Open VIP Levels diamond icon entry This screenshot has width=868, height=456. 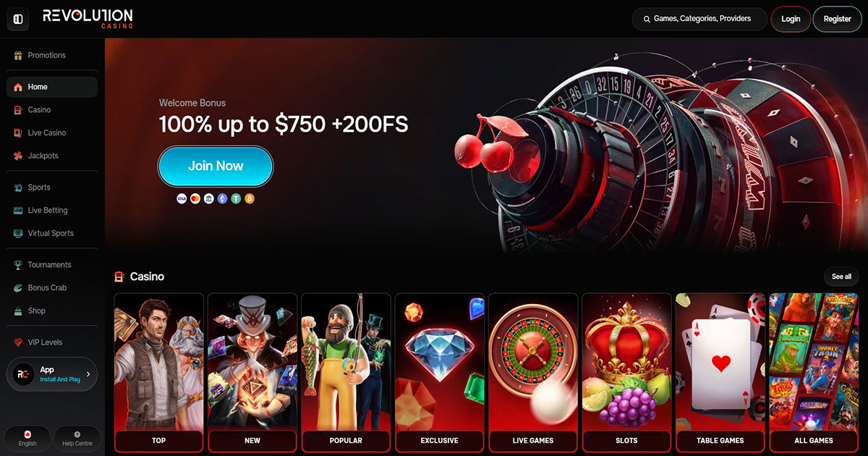[18, 342]
